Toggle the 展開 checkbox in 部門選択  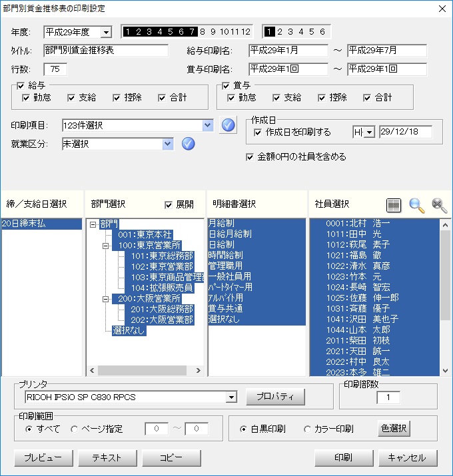169,205
